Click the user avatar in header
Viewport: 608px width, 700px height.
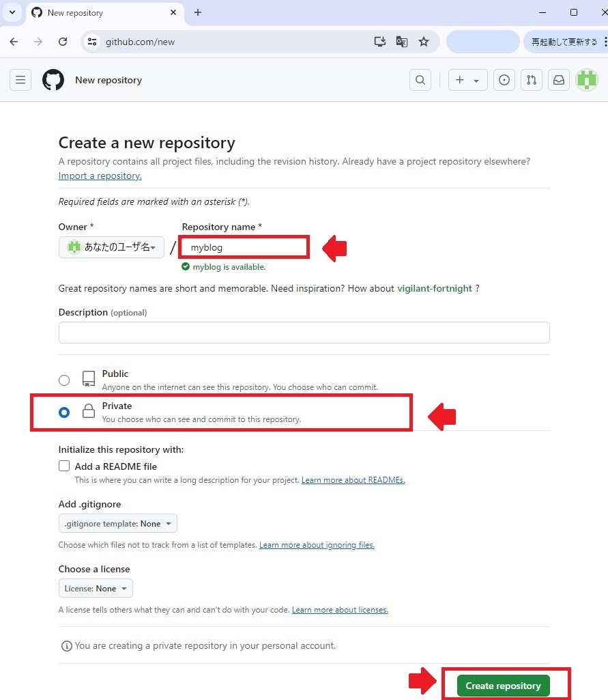click(x=586, y=80)
